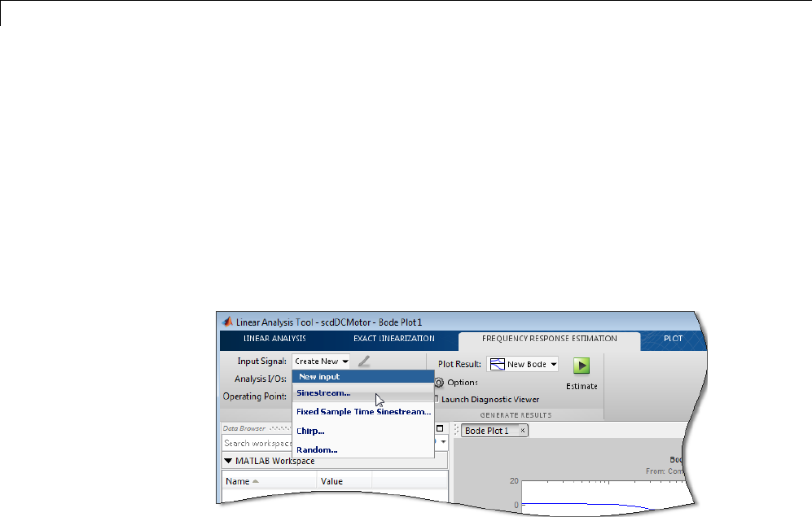The height and width of the screenshot is (517, 812).
Task: Choose Fixed Sample Time Sinestream... menu item
Action: click(x=363, y=411)
